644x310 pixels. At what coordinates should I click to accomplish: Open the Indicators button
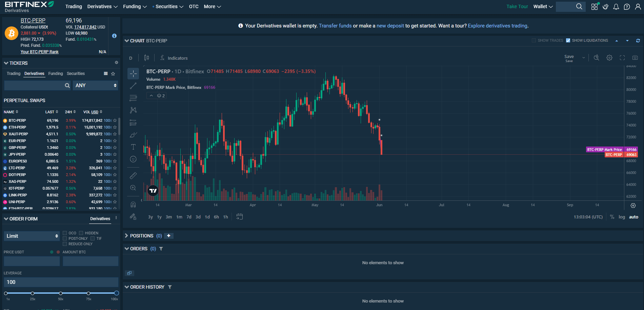[x=174, y=58]
